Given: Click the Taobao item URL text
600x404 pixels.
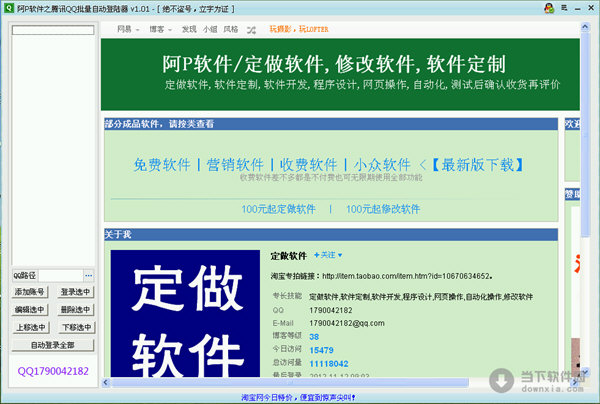Looking at the screenshot, I should pyautogui.click(x=407, y=276).
